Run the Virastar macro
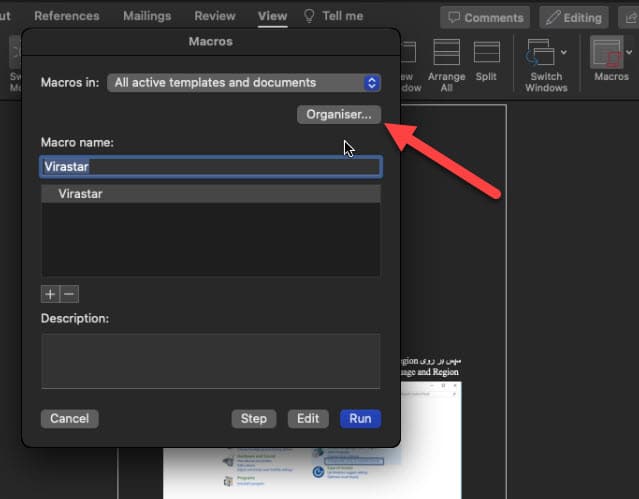Image resolution: width=639 pixels, height=499 pixels. click(x=360, y=419)
